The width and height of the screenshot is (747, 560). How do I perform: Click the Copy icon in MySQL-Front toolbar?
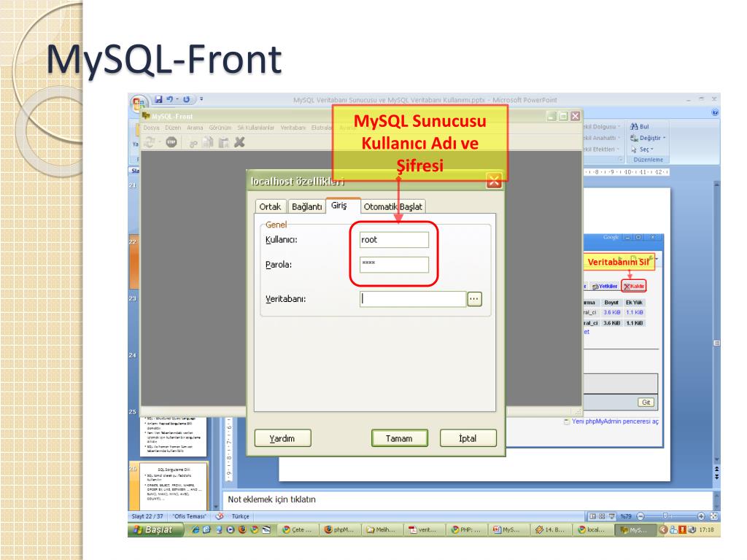tap(208, 142)
